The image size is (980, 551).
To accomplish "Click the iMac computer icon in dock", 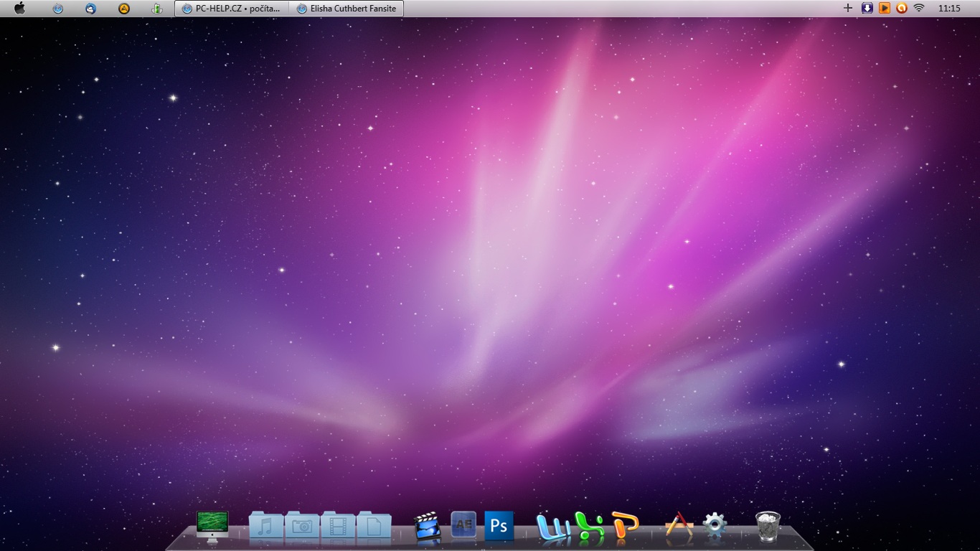I will [212, 526].
